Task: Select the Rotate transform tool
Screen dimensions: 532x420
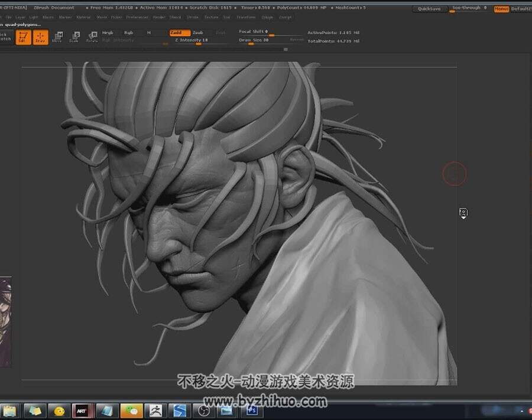Action: [x=92, y=37]
